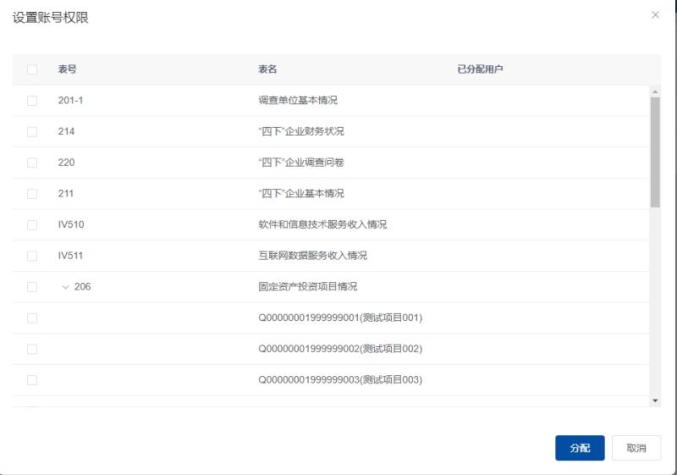Close the 设置账号权限 dialog with X
The height and width of the screenshot is (475, 677).
pos(655,15)
